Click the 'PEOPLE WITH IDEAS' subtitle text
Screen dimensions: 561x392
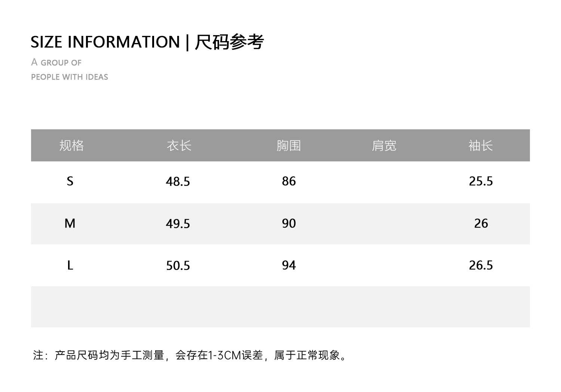[70, 77]
